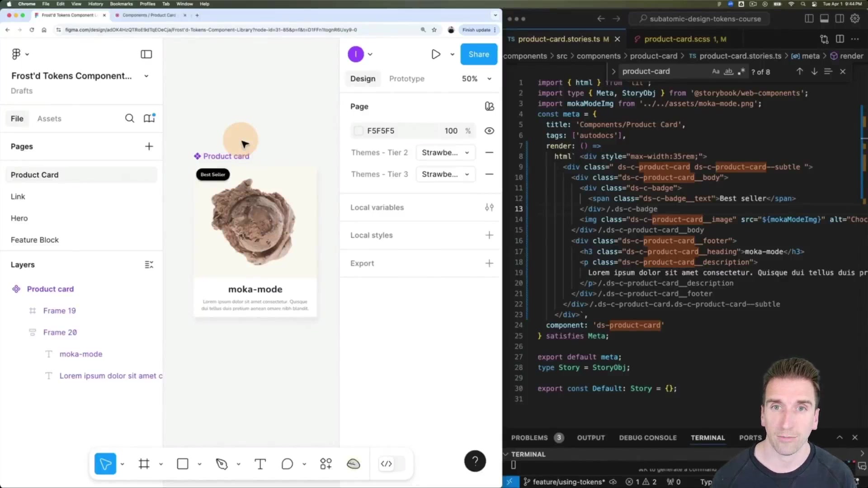Viewport: 868px width, 488px height.
Task: Add a local style with the plus icon
Action: click(x=489, y=235)
